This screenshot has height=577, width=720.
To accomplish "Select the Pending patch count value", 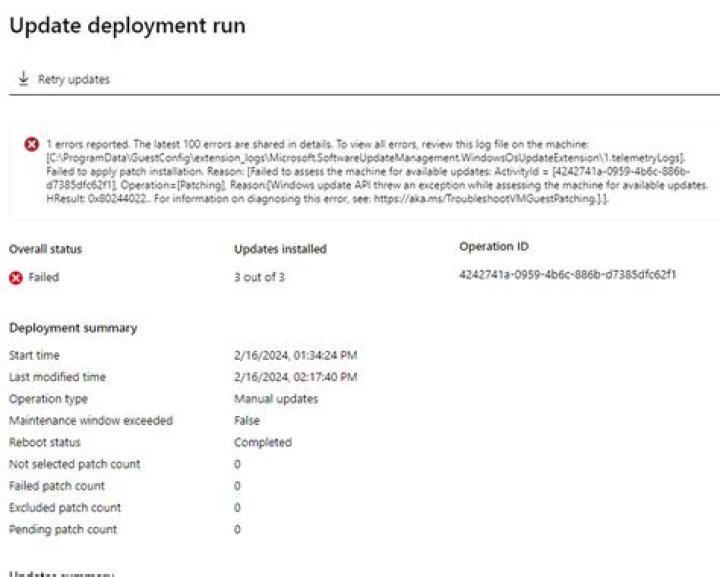I will 237,529.
